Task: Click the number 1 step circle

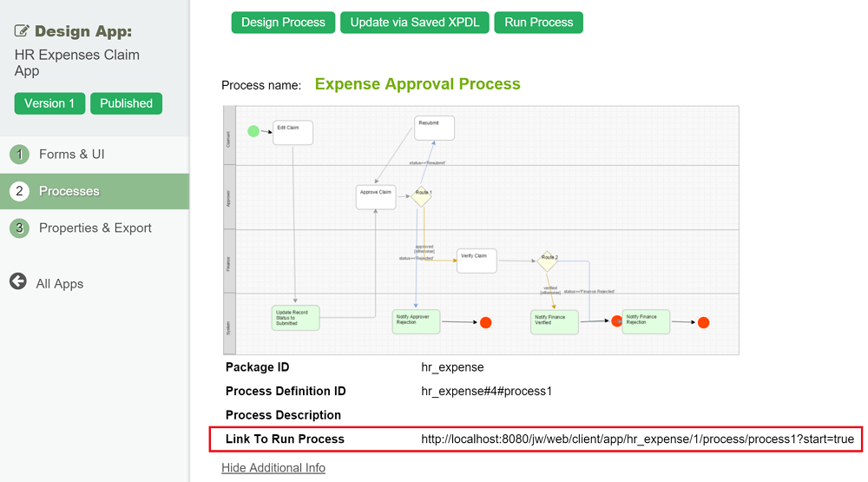Action: coord(19,155)
